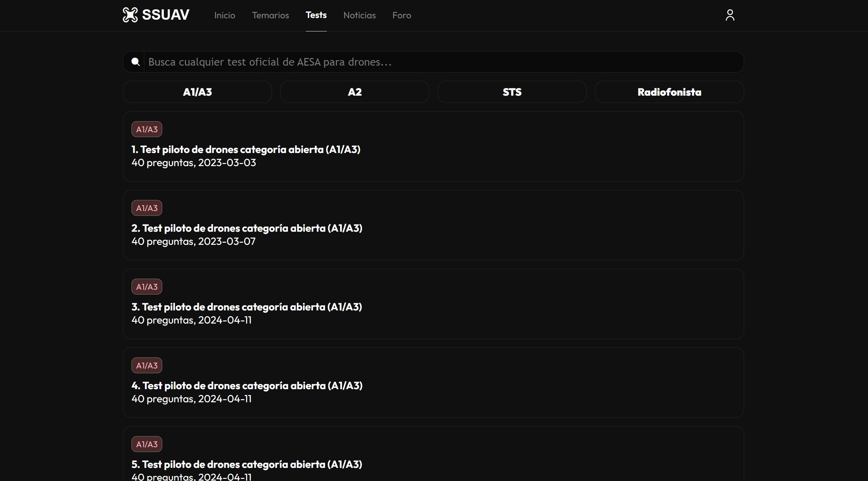The height and width of the screenshot is (481, 868).
Task: Filter by Radiofonista tests
Action: point(669,92)
